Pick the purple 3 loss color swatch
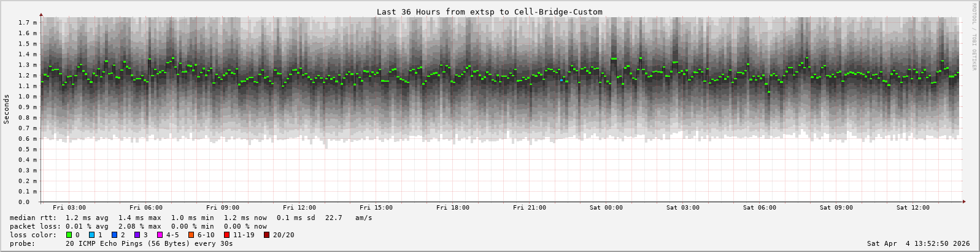Image resolution: width=980 pixels, height=252 pixels. coord(137,235)
